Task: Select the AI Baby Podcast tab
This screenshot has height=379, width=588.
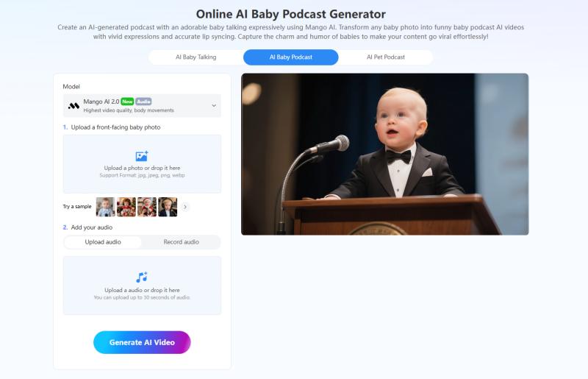Action: point(290,57)
